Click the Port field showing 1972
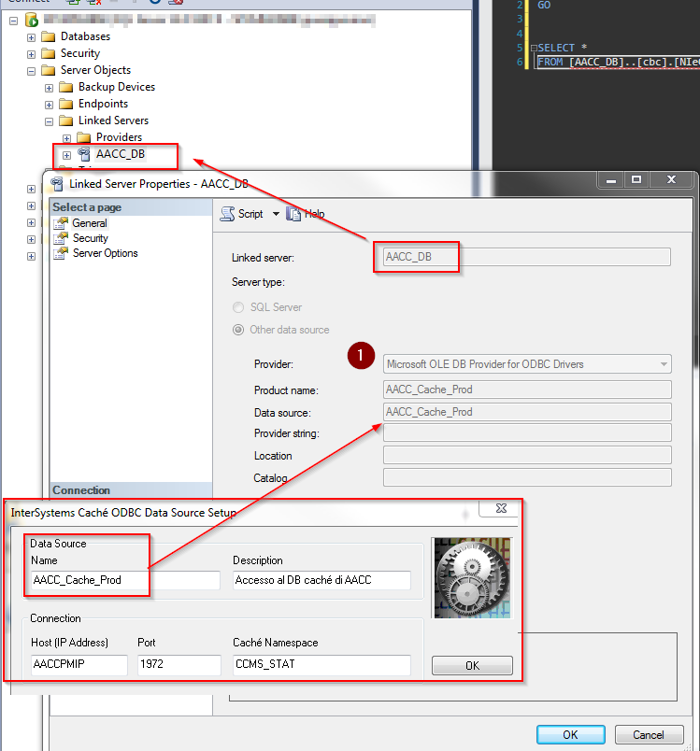Image resolution: width=700 pixels, height=751 pixels. tap(179, 665)
